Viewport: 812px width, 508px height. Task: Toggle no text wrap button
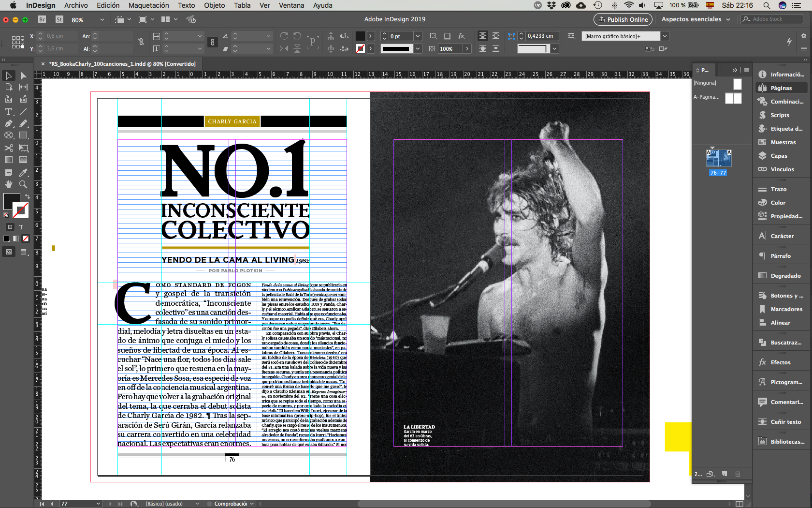[x=483, y=36]
